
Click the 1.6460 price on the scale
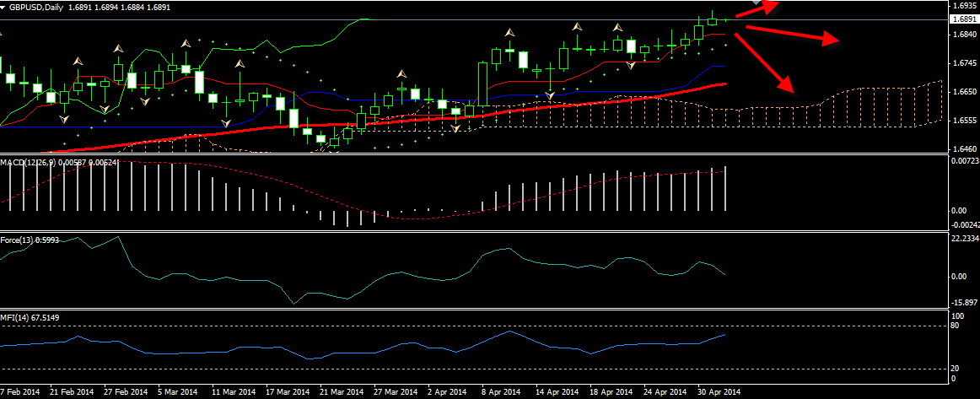point(963,149)
